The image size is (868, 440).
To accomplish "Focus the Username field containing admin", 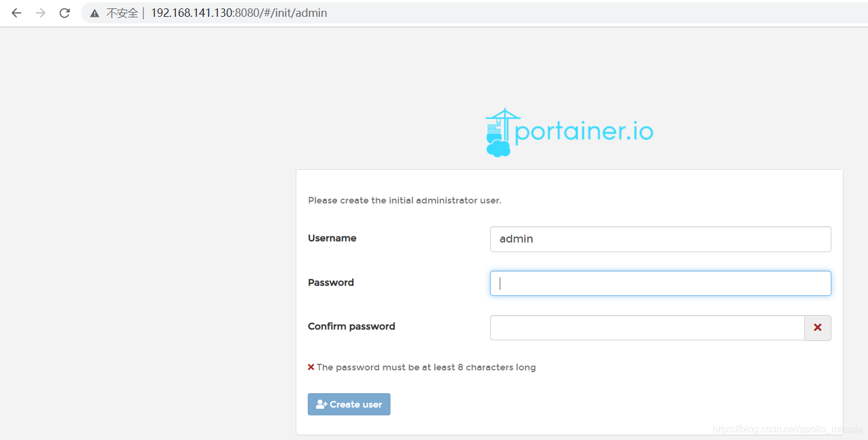I will tap(660, 239).
